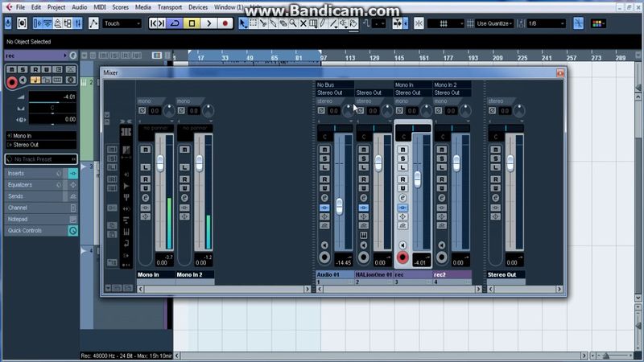Open the Touch automation mode dropdown
Viewport: 644px width, 362px height.
coord(122,23)
